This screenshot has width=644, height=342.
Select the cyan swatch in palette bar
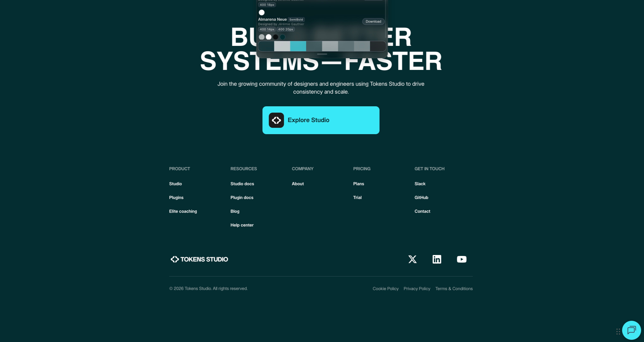coord(298,46)
